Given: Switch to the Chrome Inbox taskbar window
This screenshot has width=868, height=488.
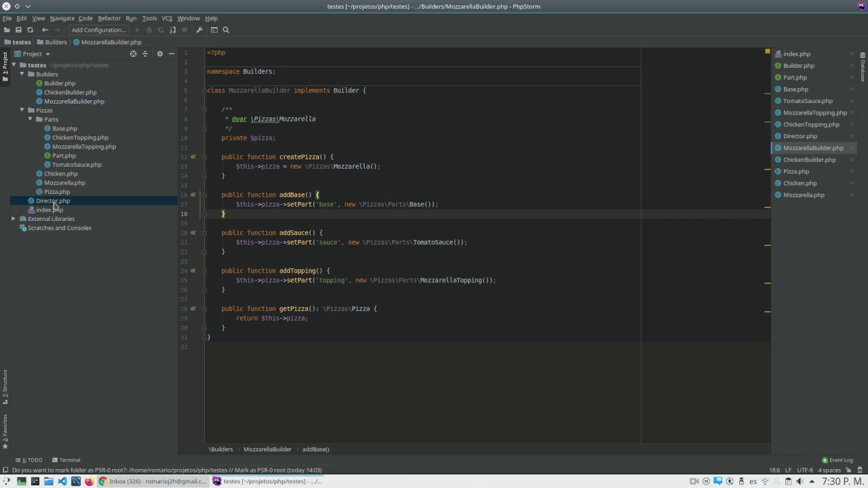Looking at the screenshot, I should [x=152, y=481].
